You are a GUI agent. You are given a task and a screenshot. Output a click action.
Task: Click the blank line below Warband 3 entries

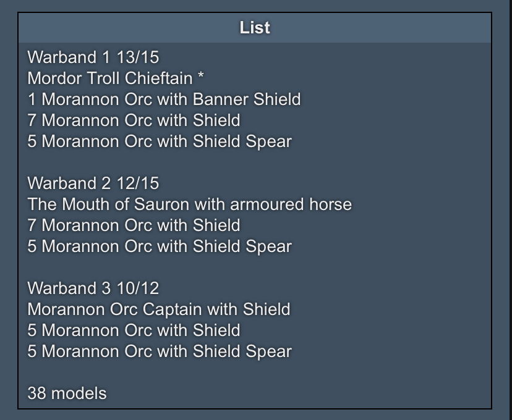pyautogui.click(x=255, y=372)
